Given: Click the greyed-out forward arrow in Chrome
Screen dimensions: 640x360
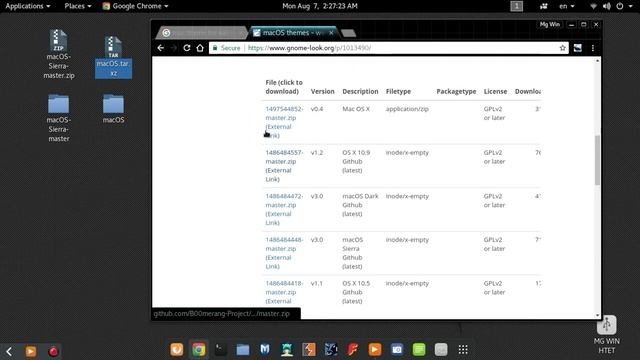Looking at the screenshot, I should (x=174, y=48).
